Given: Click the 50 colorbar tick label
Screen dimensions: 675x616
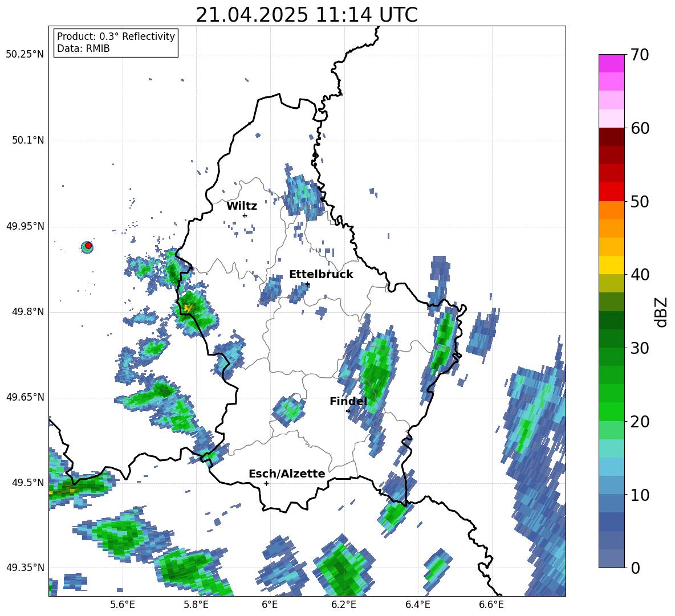Looking at the screenshot, I should click(640, 202).
